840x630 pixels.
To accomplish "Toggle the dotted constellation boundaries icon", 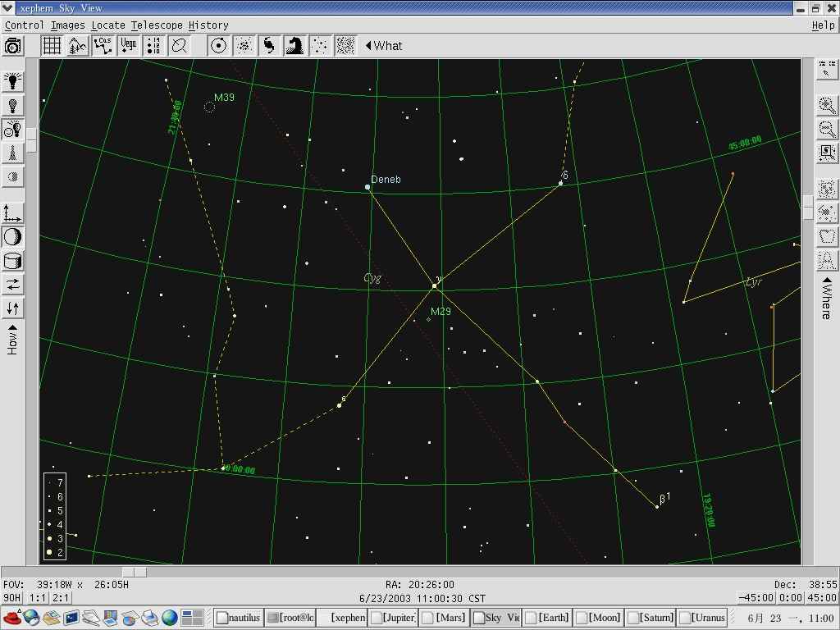I will (827, 237).
